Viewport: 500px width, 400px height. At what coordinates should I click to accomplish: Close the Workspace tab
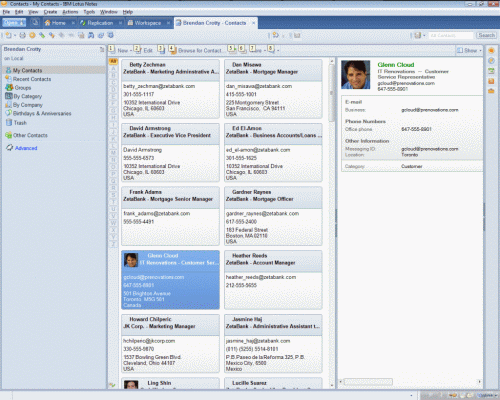[168, 23]
